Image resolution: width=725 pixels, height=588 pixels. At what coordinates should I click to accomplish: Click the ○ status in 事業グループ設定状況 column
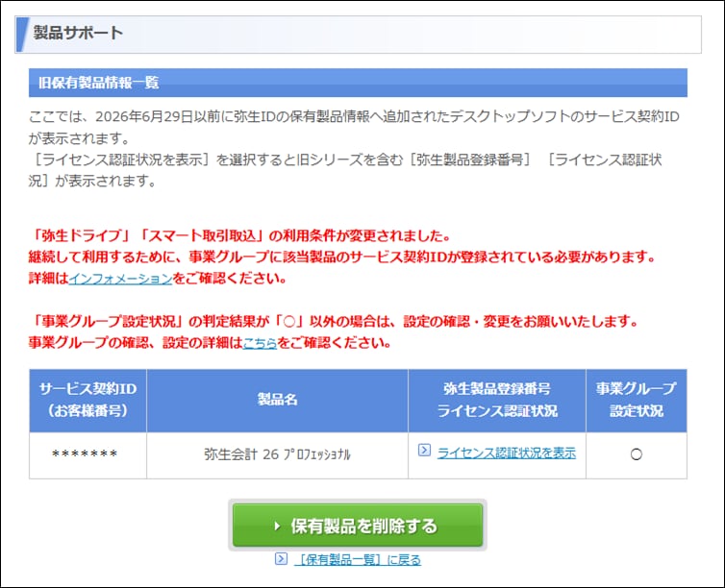point(637,454)
